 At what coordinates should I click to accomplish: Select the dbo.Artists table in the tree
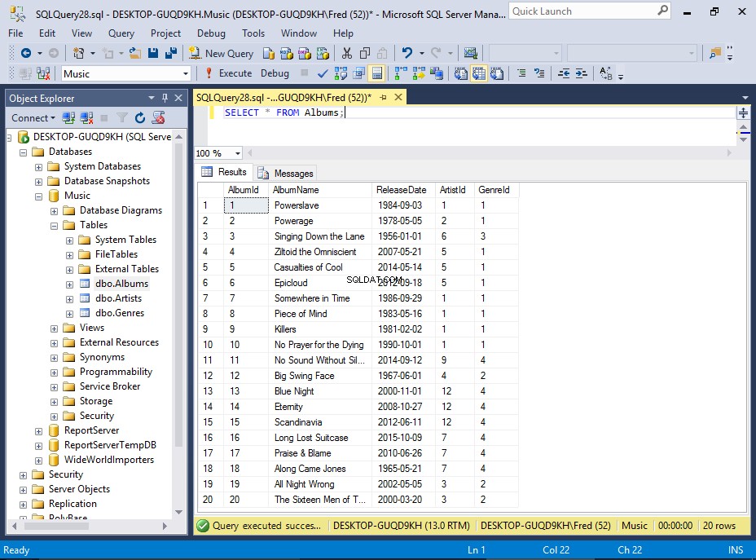point(118,298)
